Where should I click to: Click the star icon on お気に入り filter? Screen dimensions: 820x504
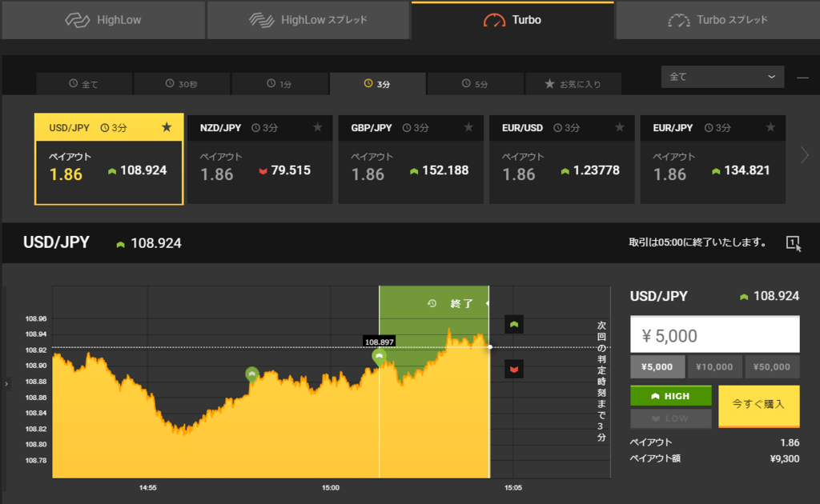(549, 83)
